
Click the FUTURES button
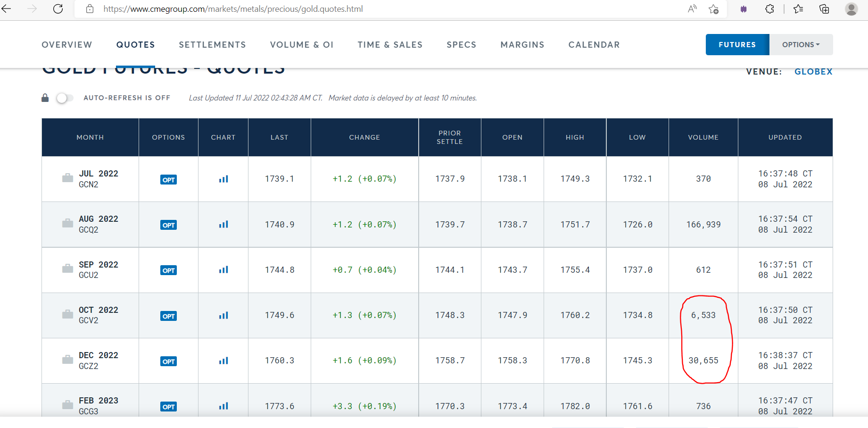(x=737, y=45)
